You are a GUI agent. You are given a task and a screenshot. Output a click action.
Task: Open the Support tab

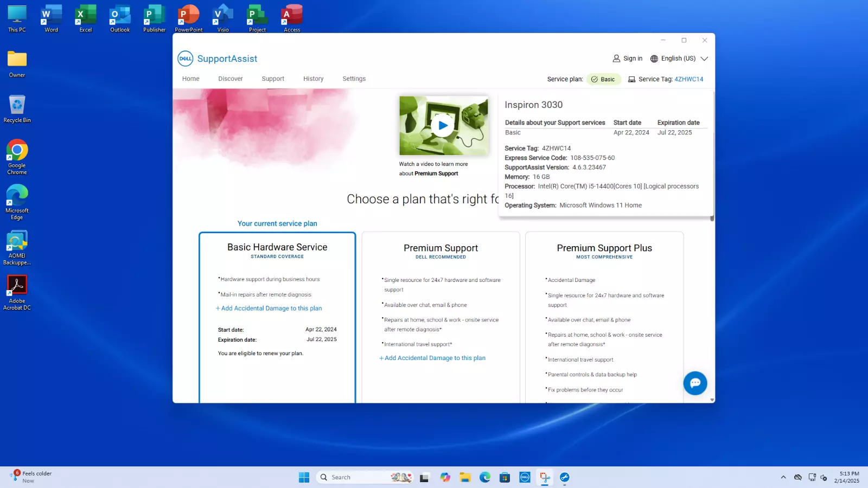pyautogui.click(x=273, y=79)
